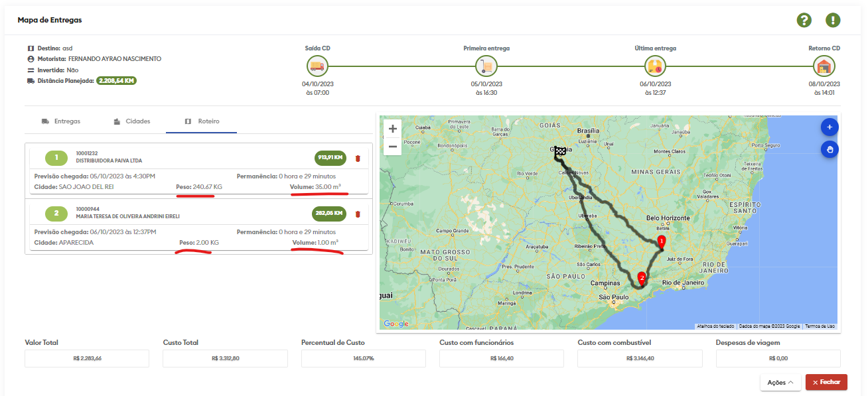Zoom out on the map
The width and height of the screenshot is (868, 396).
393,146
